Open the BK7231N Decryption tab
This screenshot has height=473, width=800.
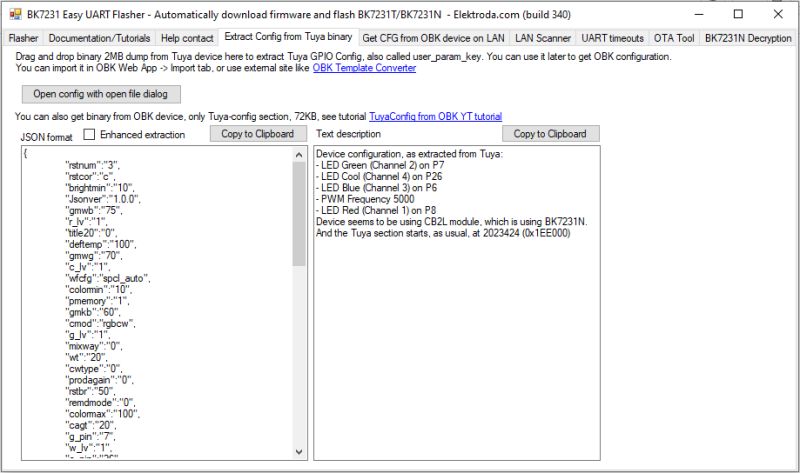click(x=748, y=38)
